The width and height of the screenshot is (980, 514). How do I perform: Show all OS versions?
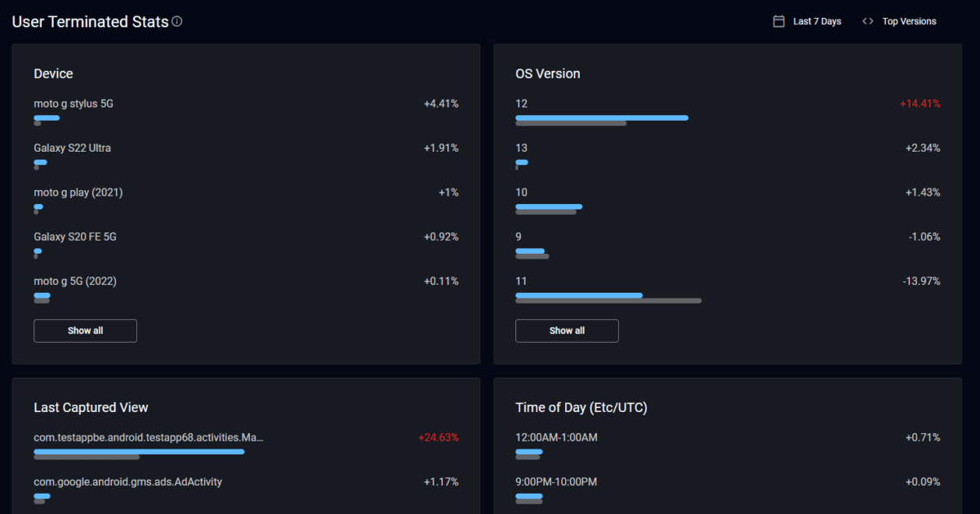coord(567,330)
